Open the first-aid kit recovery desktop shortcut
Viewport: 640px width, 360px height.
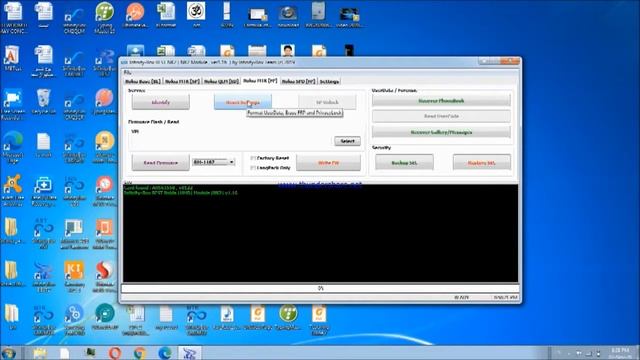tap(43, 189)
